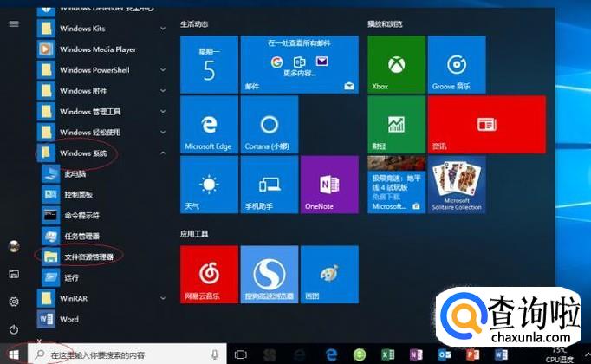Open the 天气 weather tile
The image size is (591, 364).
pyautogui.click(x=209, y=185)
